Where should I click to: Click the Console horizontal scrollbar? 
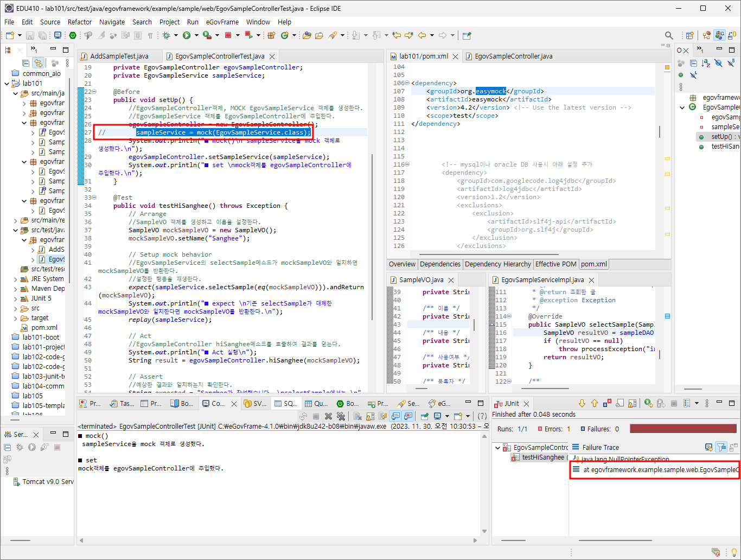(x=278, y=540)
